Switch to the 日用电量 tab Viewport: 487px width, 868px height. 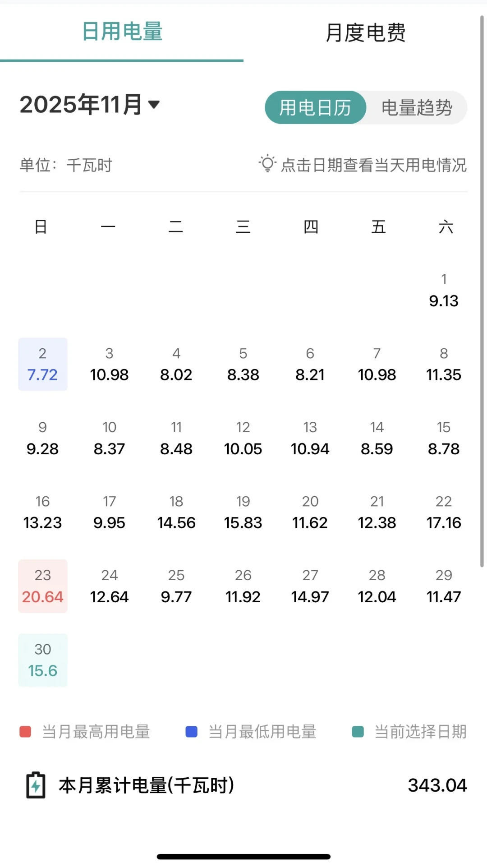122,32
